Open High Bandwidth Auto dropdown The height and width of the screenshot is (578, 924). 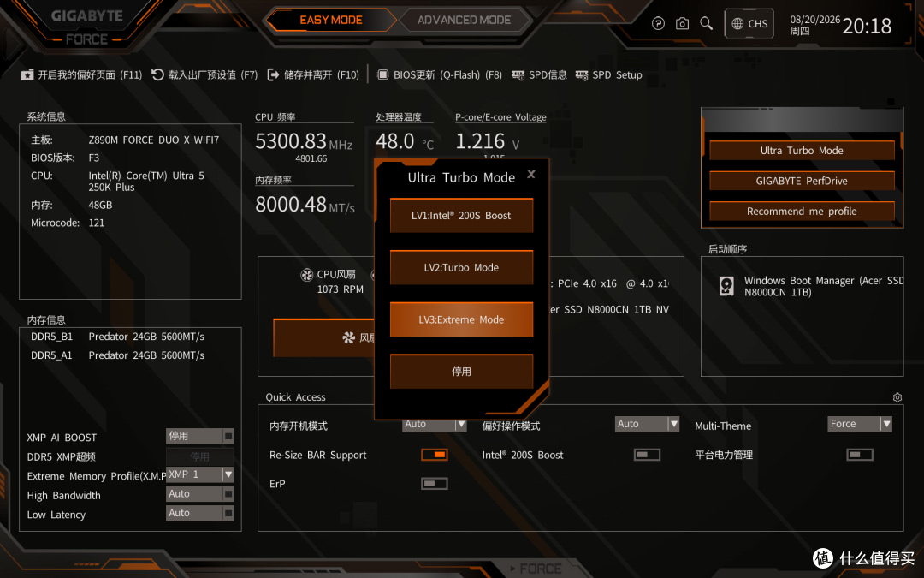click(199, 494)
